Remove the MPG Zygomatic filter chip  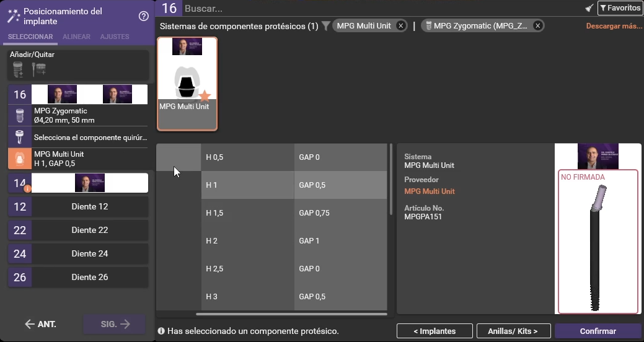(x=537, y=26)
